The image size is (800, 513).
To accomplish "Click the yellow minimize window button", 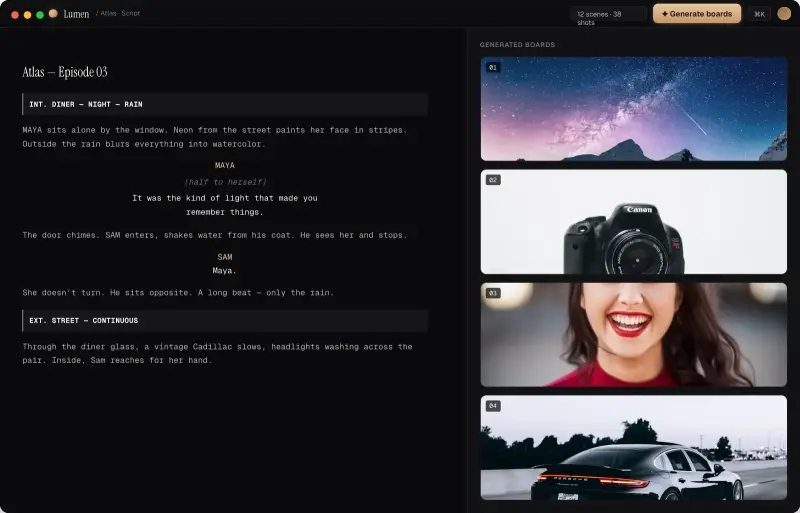I will 28,15.
